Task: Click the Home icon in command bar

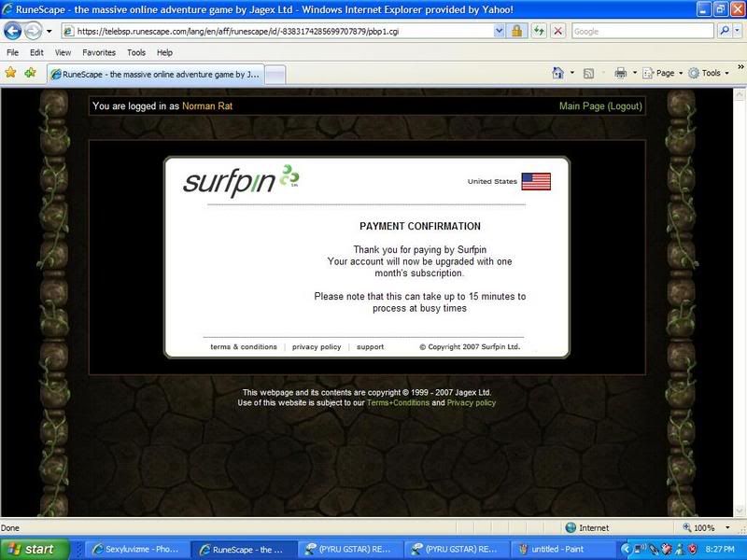Action: 557,73
